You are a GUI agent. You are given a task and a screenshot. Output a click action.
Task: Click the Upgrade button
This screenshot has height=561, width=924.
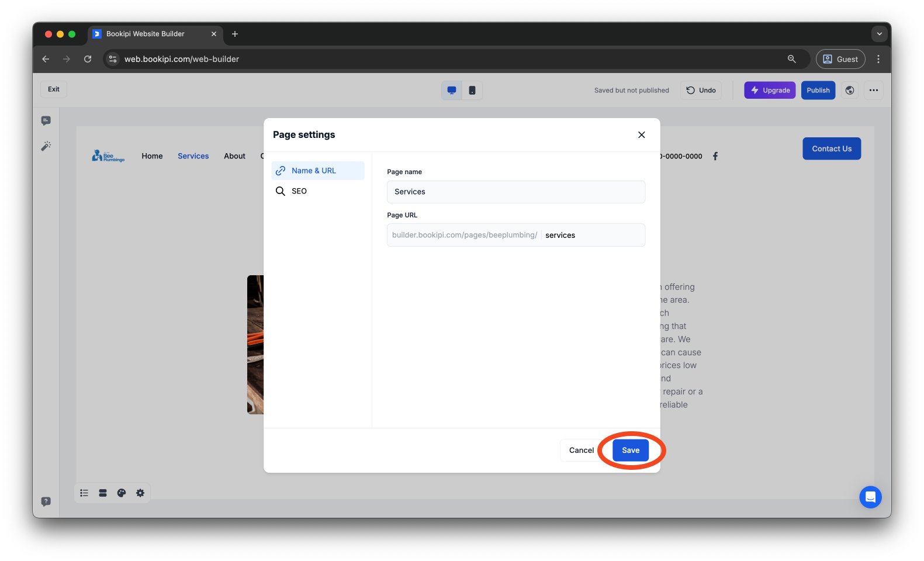770,91
